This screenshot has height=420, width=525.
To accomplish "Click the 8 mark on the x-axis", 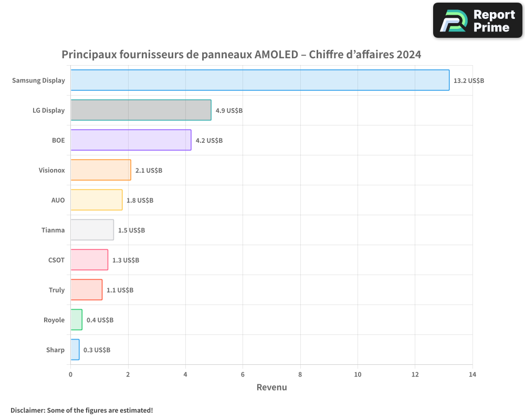I will click(300, 375).
